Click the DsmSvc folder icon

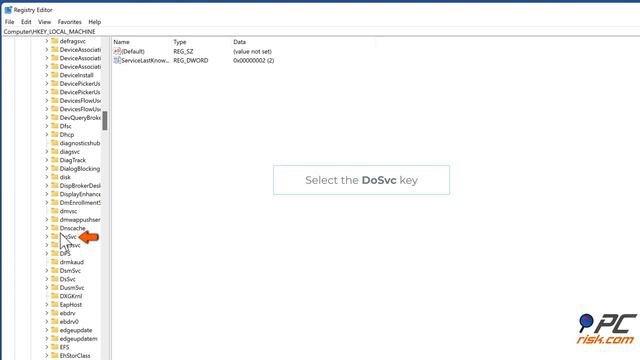[55, 271]
